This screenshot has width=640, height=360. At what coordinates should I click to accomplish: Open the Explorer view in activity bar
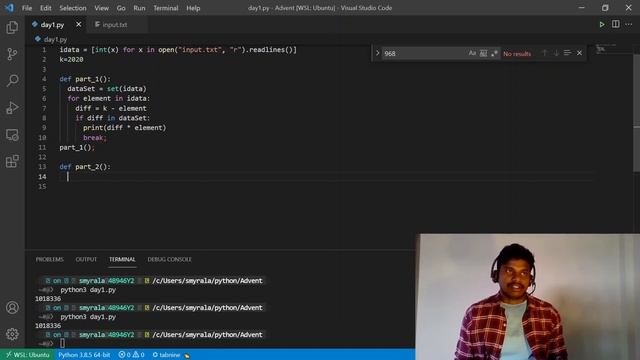[x=12, y=27]
